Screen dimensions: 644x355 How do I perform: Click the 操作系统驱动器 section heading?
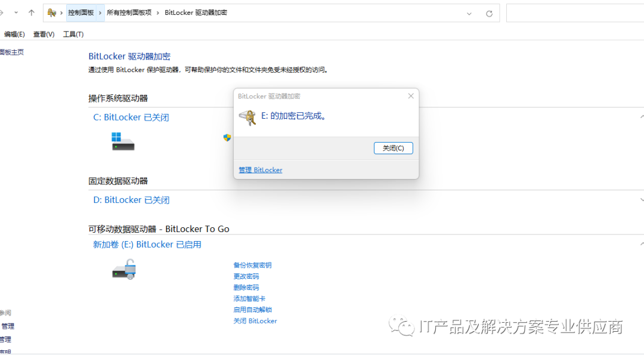[118, 98]
